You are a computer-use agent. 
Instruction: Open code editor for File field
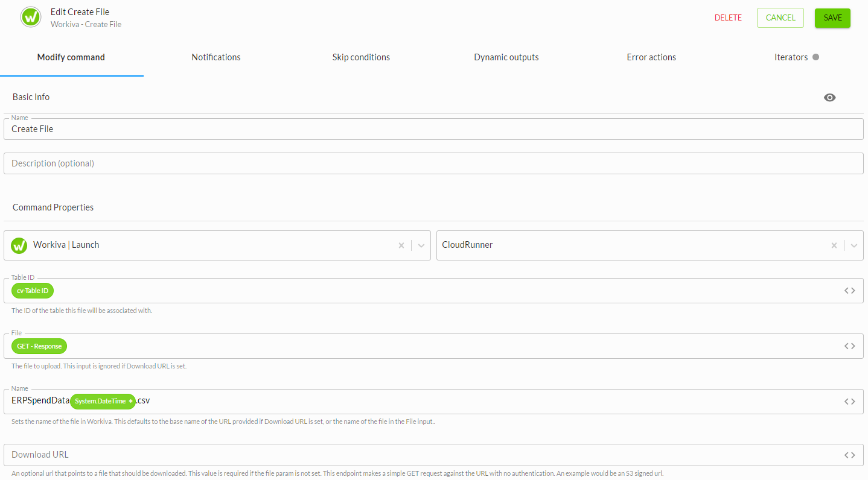tap(849, 346)
